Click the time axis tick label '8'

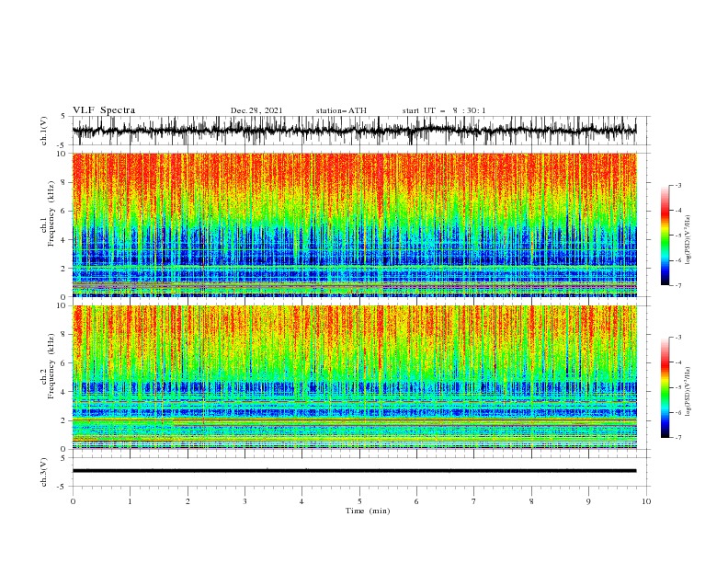(531, 501)
